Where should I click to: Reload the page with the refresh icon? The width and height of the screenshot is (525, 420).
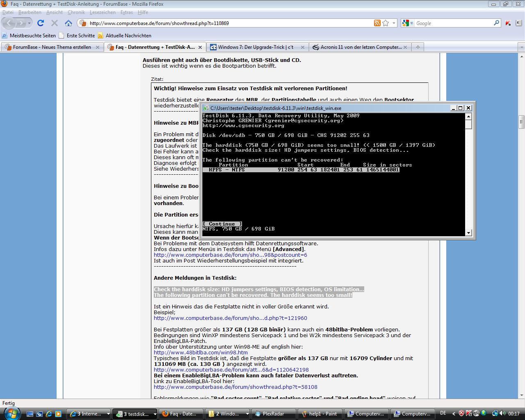pyautogui.click(x=41, y=23)
